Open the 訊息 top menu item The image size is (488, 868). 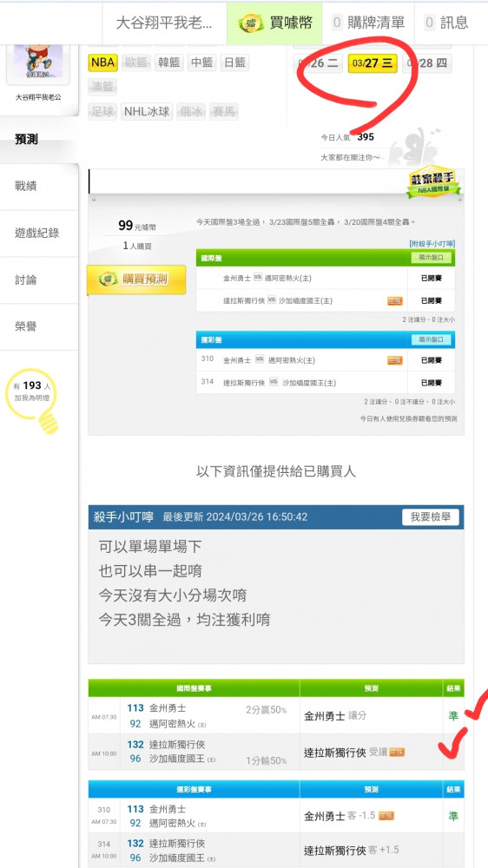[446, 23]
